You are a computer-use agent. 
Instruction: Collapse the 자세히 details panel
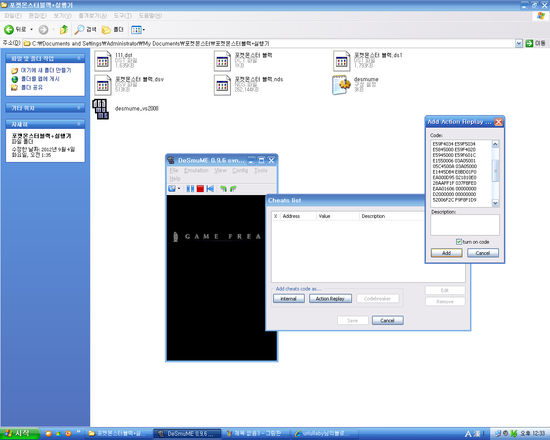79,124
